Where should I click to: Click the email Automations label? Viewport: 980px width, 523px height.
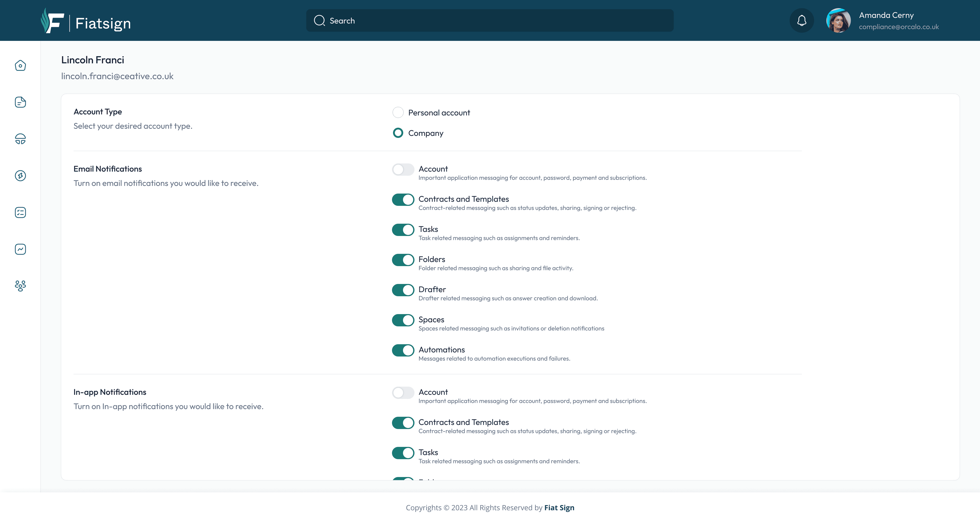441,349
